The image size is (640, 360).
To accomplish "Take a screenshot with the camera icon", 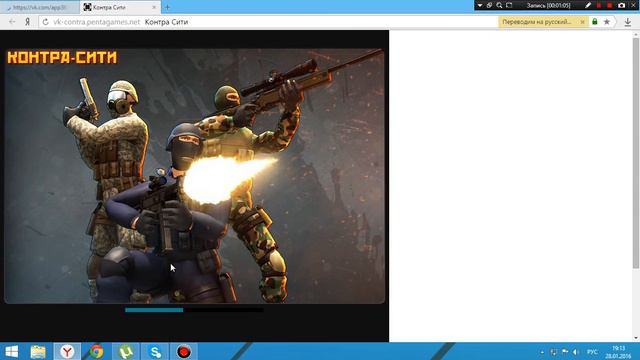I will point(622,5).
